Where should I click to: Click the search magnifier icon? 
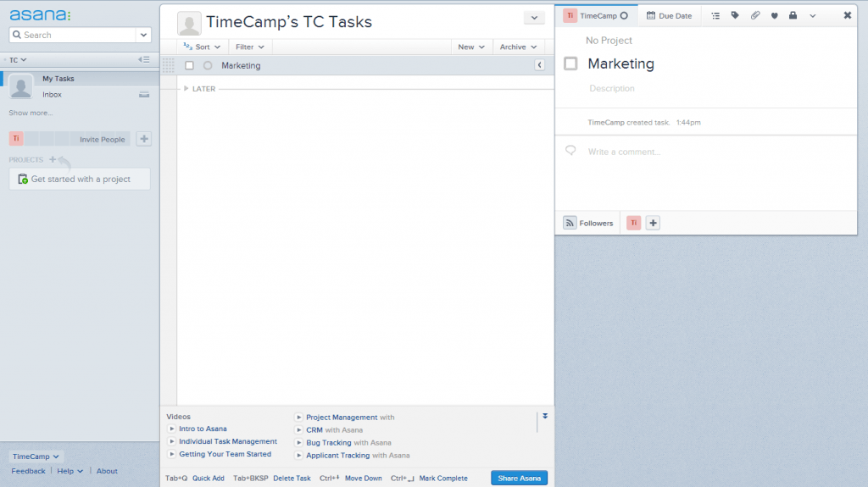pos(17,35)
